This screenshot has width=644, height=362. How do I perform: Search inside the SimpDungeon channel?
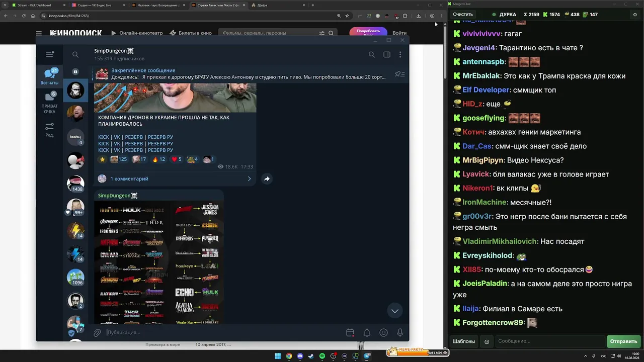pos(372,54)
